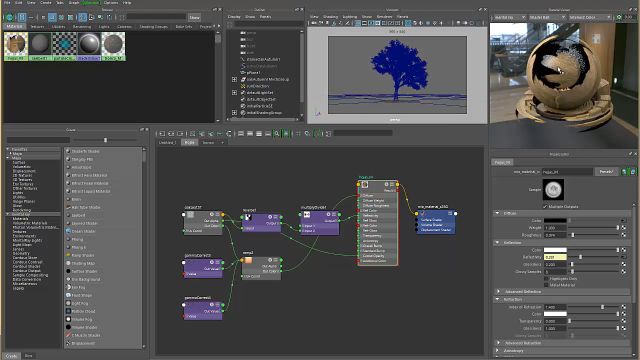
Task: Collapse the mental ray category in Create tree
Action: coord(8,214)
